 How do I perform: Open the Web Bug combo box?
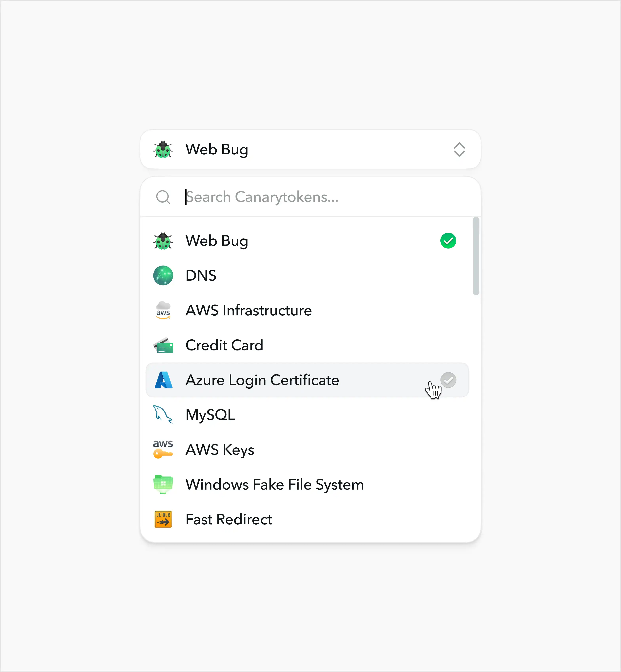pyautogui.click(x=310, y=149)
